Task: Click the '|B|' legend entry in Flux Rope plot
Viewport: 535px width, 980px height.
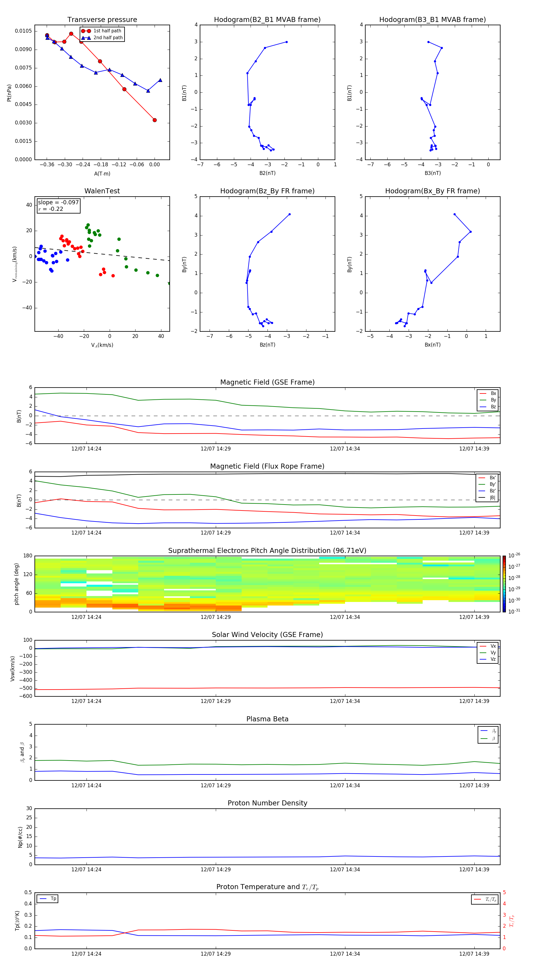Action: 487,498
